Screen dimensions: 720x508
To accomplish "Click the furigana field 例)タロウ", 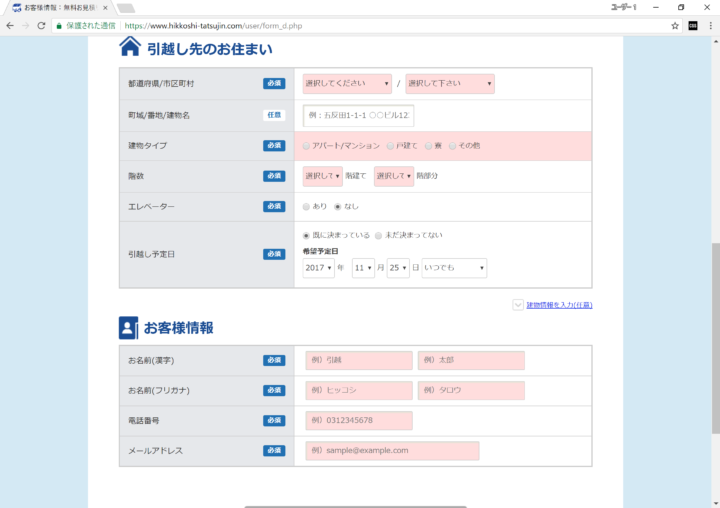I will (471, 390).
